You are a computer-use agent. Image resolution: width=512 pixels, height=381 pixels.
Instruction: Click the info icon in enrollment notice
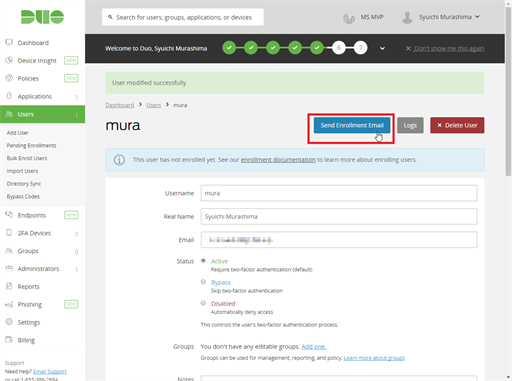[119, 160]
